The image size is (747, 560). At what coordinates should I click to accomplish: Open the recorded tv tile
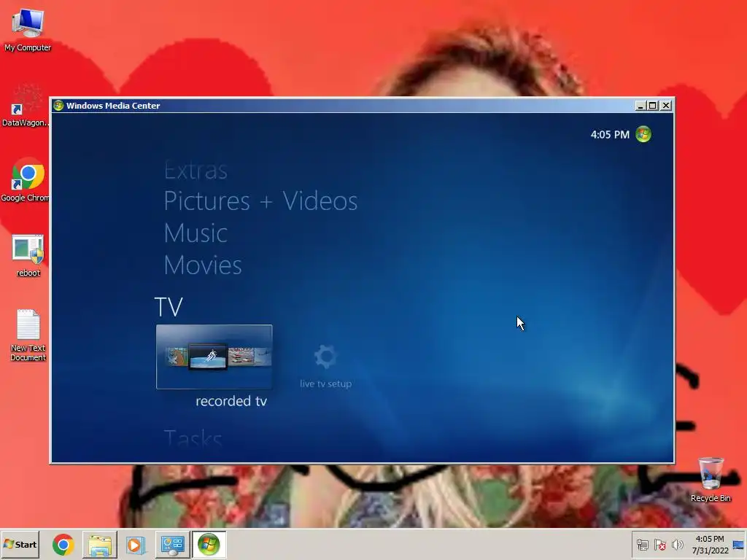(214, 357)
